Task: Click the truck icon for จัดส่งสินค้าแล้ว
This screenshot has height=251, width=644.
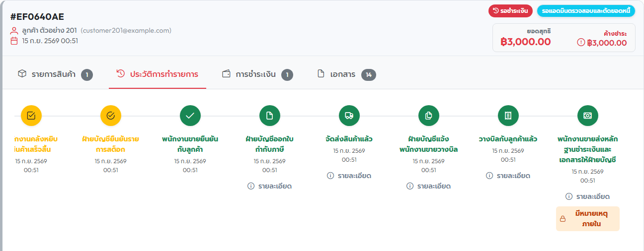Action: coord(349,116)
